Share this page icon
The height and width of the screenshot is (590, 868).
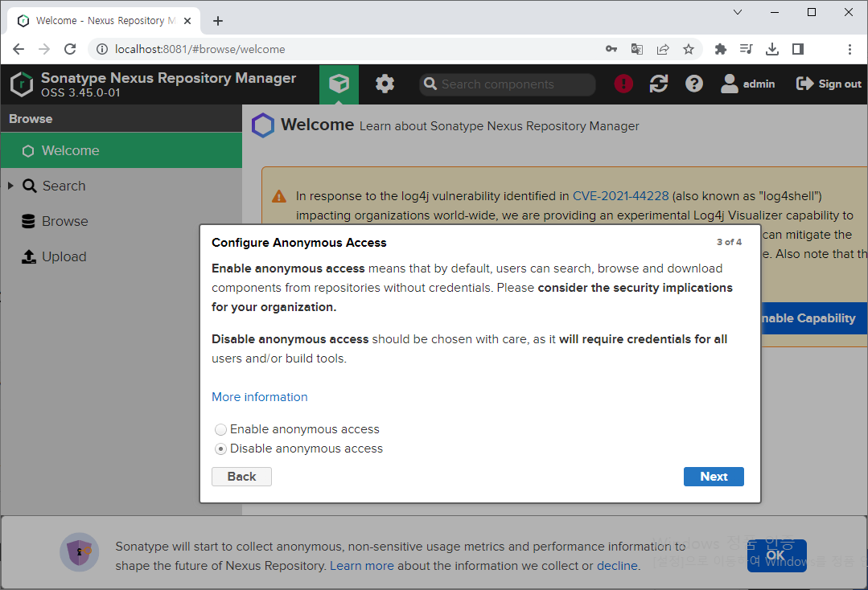click(x=663, y=49)
